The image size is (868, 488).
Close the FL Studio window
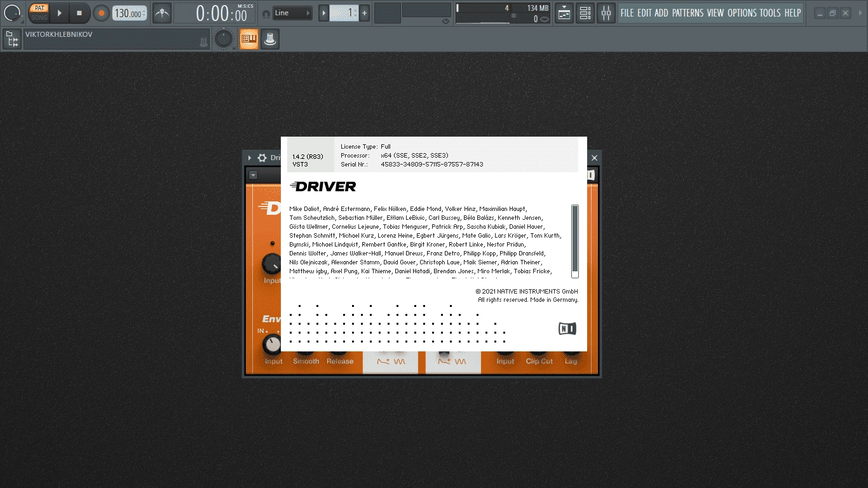tap(845, 13)
